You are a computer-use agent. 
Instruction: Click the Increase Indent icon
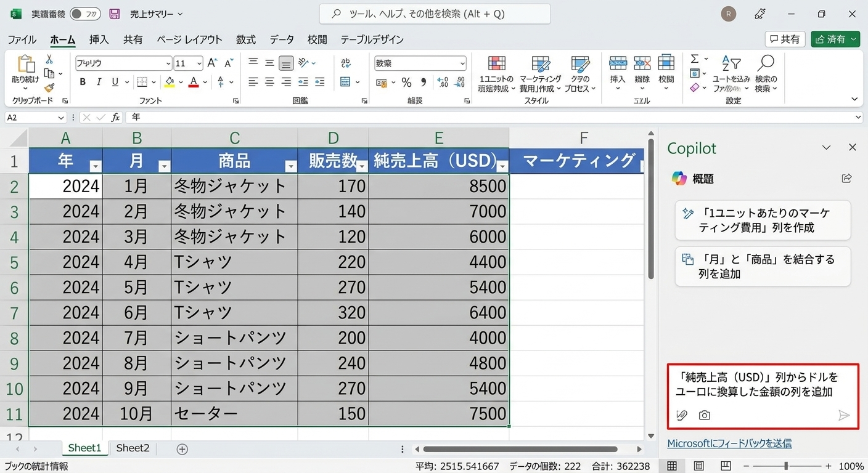coord(319,82)
